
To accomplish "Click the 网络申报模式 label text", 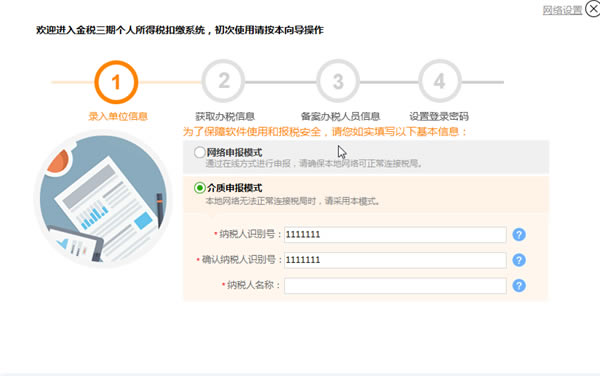I will coord(235,153).
